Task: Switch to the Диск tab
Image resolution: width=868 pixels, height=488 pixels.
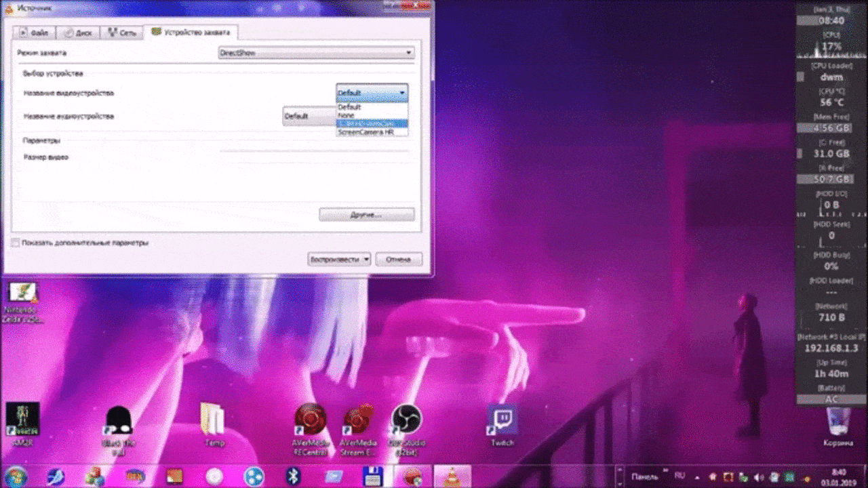Action: [x=78, y=33]
